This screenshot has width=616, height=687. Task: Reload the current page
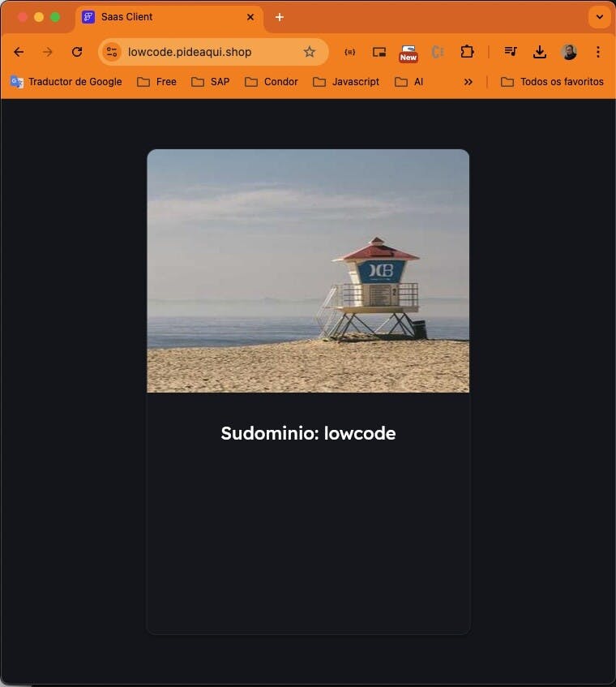point(77,52)
